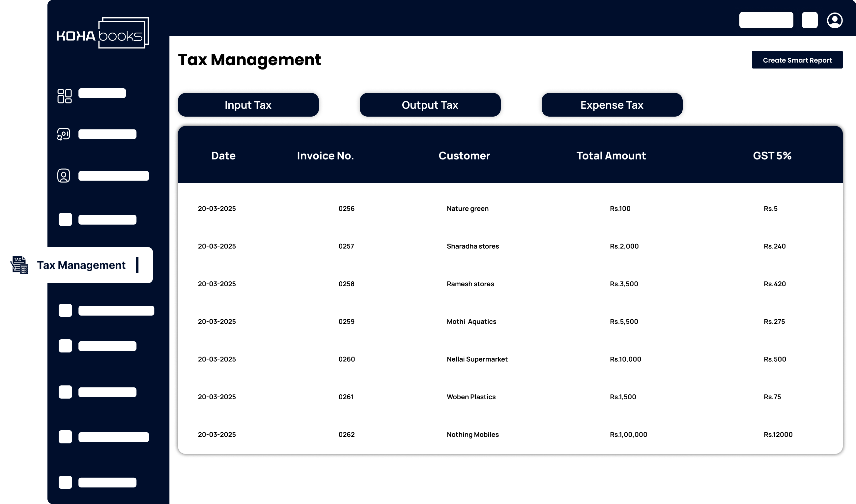Click the GST 5% column header
This screenshot has height=504, width=856.
(772, 155)
